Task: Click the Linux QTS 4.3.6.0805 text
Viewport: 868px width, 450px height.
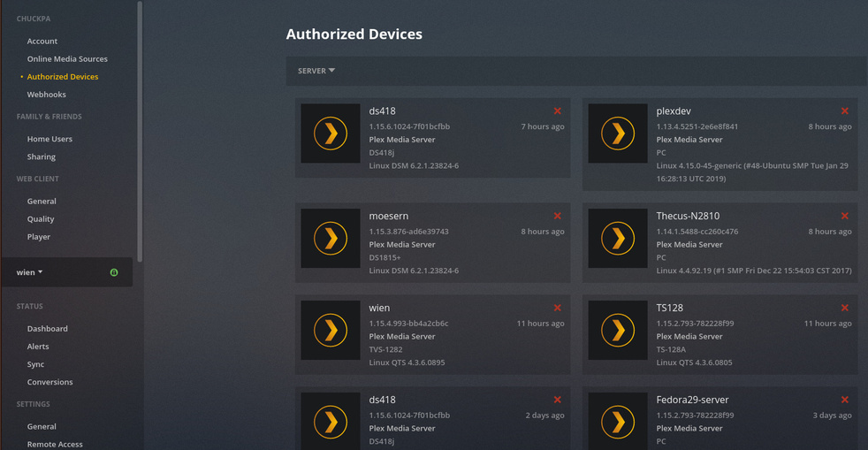Action: coord(694,362)
